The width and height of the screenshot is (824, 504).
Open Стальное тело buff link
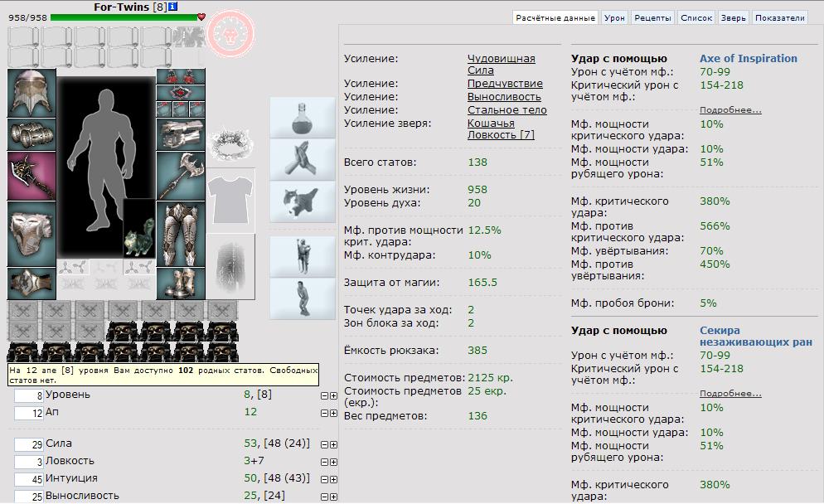pos(507,110)
